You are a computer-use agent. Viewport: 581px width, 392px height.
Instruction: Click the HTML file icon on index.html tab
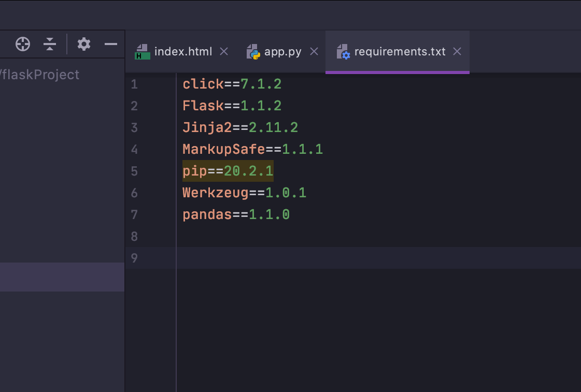143,52
